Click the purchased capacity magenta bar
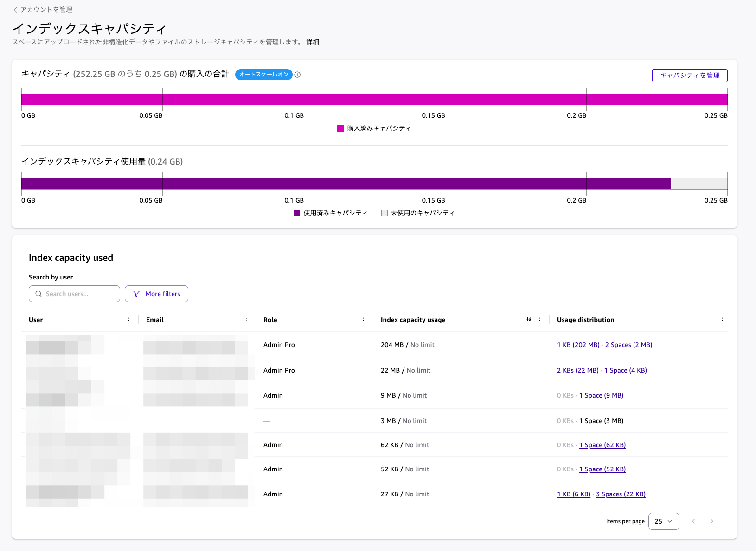The image size is (756, 551). (x=374, y=99)
